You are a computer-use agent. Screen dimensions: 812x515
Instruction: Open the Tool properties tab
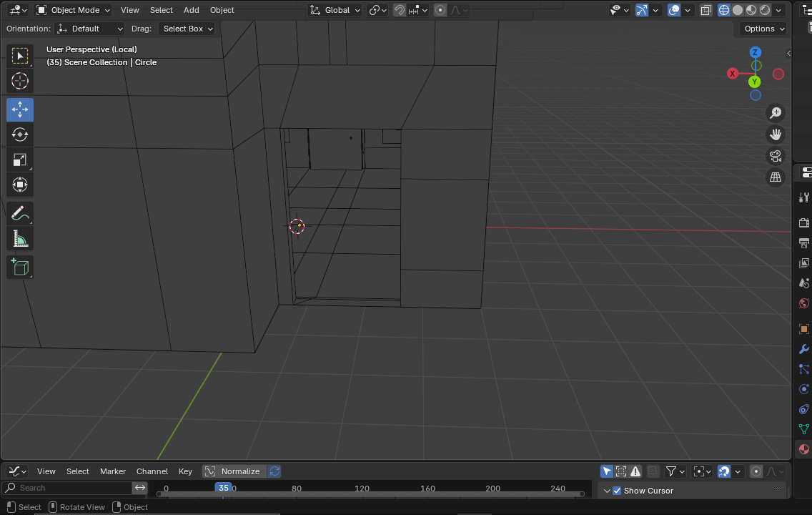pyautogui.click(x=803, y=197)
